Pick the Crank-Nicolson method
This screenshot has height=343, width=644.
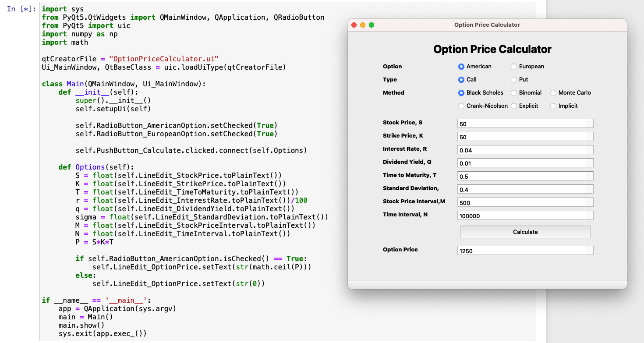[461, 106]
